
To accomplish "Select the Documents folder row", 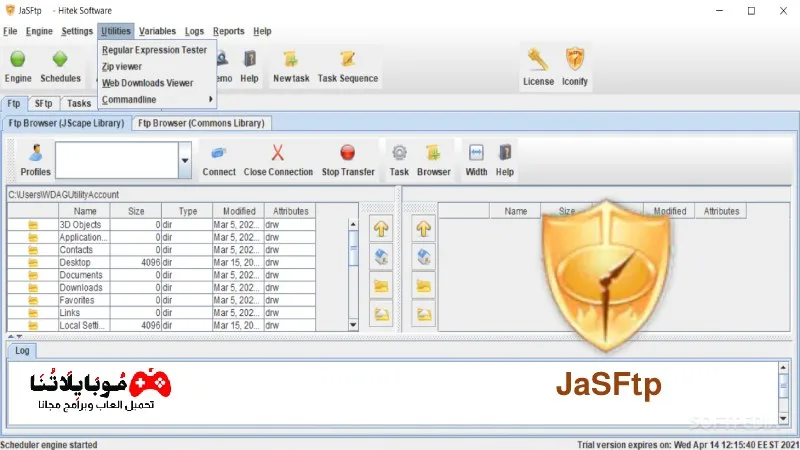I will (x=161, y=275).
